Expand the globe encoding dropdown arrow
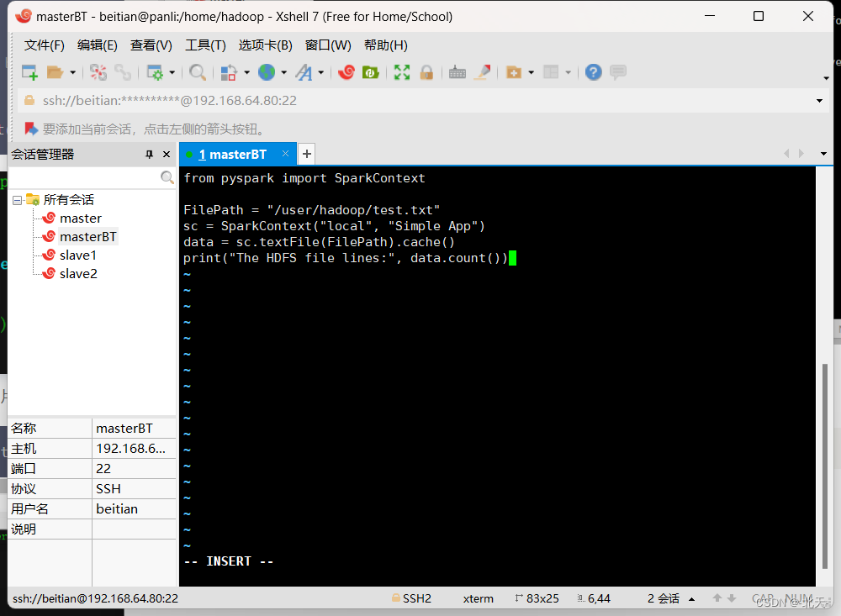Image resolution: width=841 pixels, height=616 pixels. pyautogui.click(x=283, y=72)
